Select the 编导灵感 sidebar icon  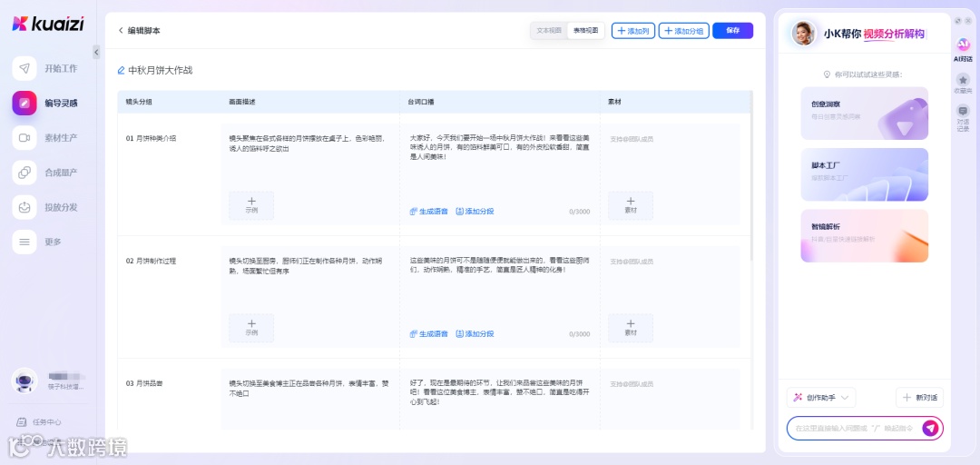[x=24, y=104]
